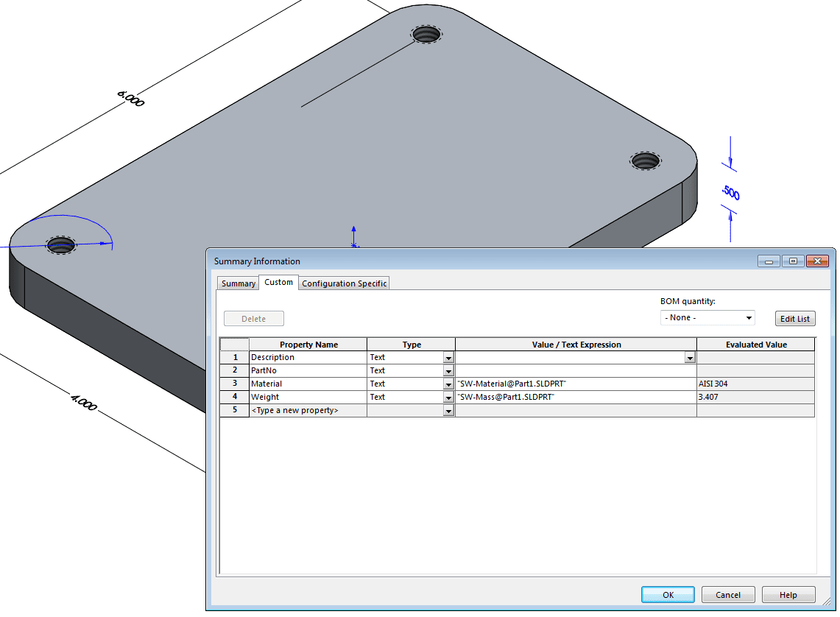Click the .500 thickness dimension

click(x=730, y=194)
